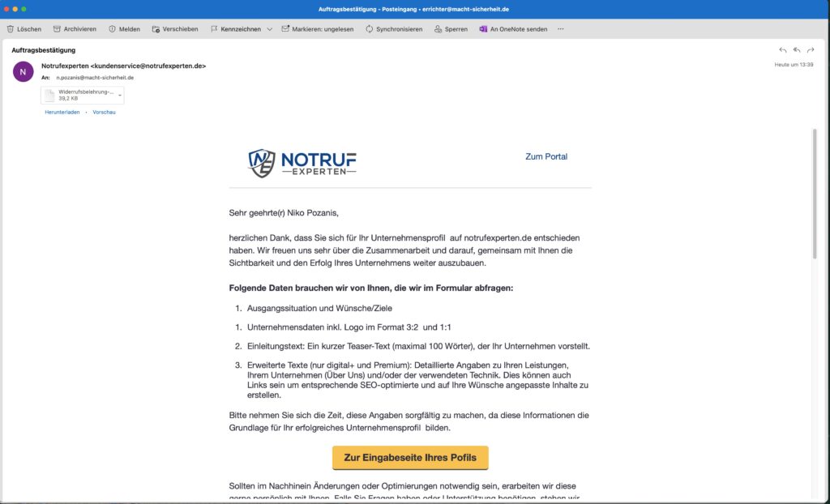The width and height of the screenshot is (830, 504).
Task: Forward the email with the forward arrow
Action: pos(811,50)
